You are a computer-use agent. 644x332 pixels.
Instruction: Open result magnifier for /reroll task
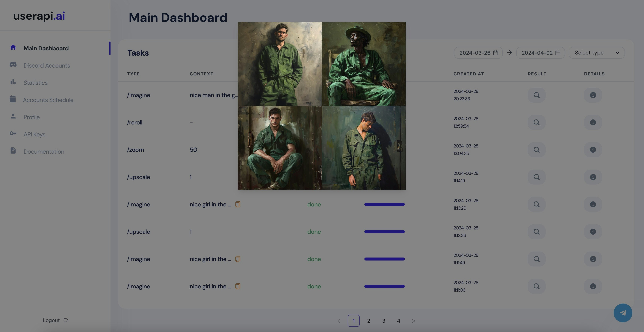536,122
